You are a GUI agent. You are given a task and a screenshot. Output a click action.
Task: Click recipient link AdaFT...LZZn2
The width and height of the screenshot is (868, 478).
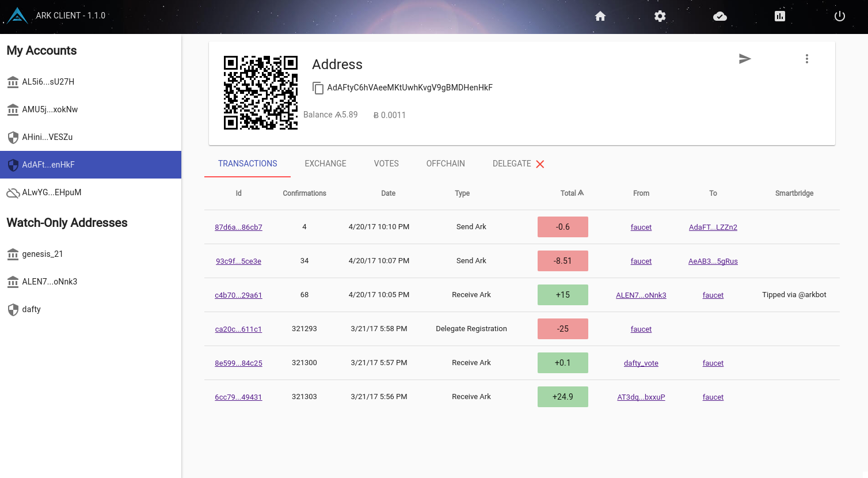point(713,227)
